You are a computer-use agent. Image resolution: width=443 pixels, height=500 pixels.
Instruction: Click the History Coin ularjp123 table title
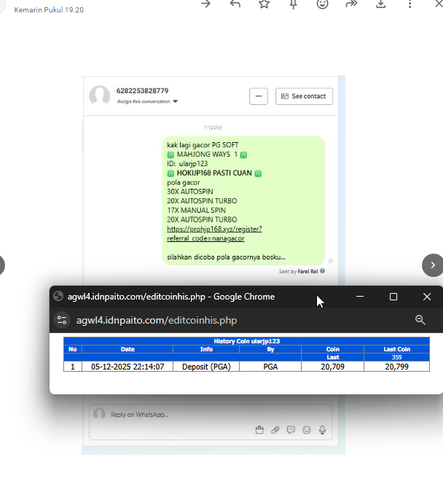point(247,341)
